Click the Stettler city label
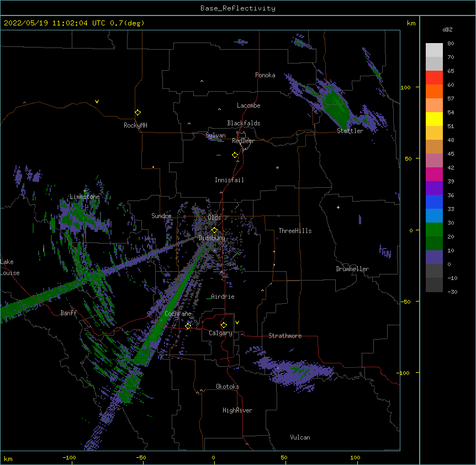Image resolution: width=476 pixels, height=465 pixels. (x=350, y=131)
